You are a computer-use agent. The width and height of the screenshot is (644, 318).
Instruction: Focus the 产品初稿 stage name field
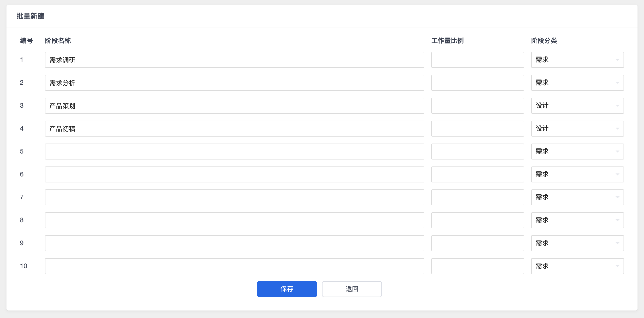[x=234, y=129]
